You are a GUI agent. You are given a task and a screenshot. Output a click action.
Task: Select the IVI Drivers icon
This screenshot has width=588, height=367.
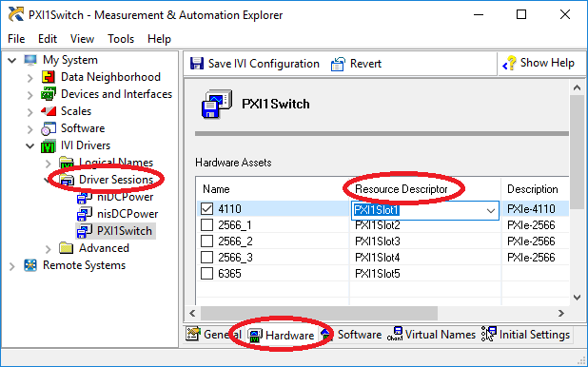pyautogui.click(x=49, y=145)
